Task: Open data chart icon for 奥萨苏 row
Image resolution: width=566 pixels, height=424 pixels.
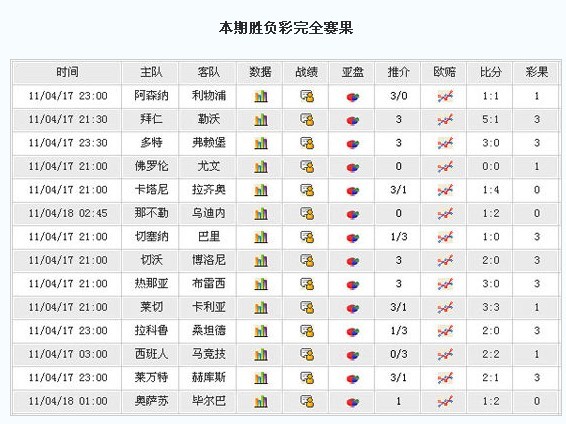Action: 261,401
